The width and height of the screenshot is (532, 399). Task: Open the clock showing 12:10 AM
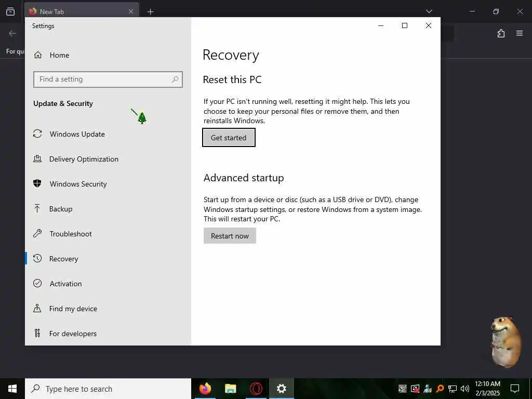tap(487, 389)
